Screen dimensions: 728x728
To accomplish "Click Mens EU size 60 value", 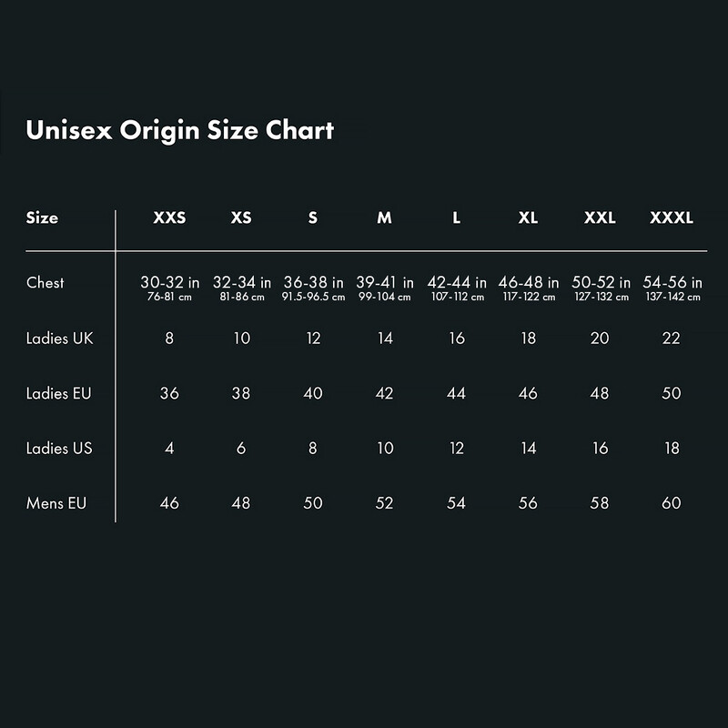I will (x=672, y=502).
